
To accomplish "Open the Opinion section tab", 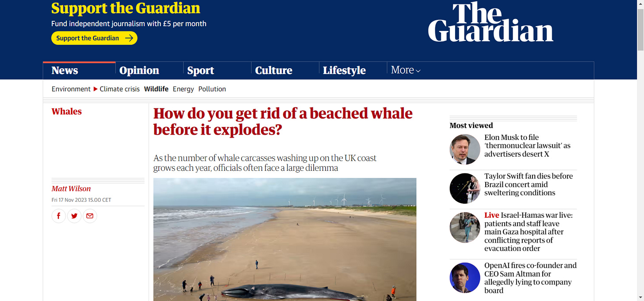I will [x=139, y=70].
